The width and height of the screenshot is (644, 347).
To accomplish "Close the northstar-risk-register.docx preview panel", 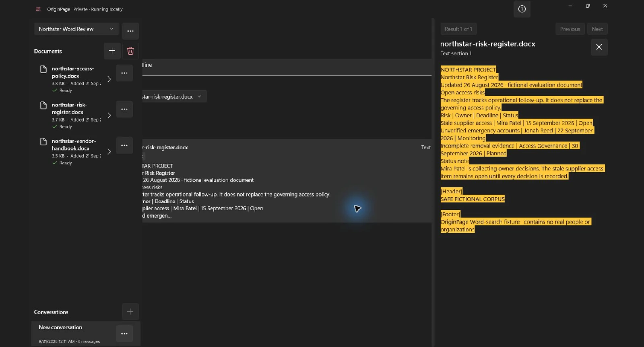I will coord(599,47).
